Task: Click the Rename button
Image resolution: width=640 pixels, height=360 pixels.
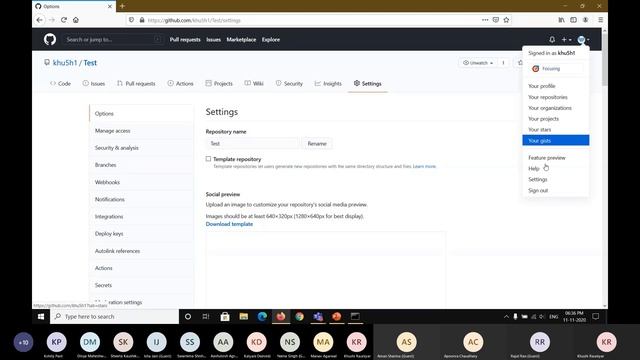Action: pyautogui.click(x=317, y=144)
